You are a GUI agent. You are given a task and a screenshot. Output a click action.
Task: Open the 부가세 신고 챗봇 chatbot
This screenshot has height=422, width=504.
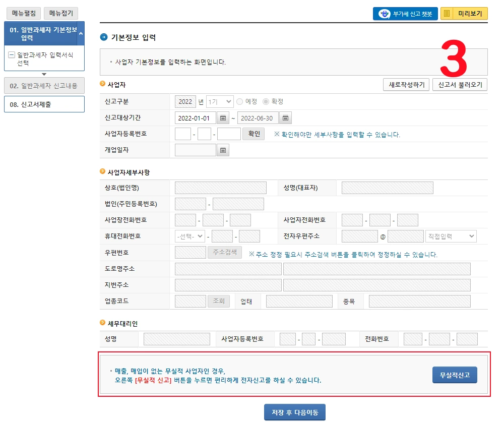pyautogui.click(x=405, y=13)
